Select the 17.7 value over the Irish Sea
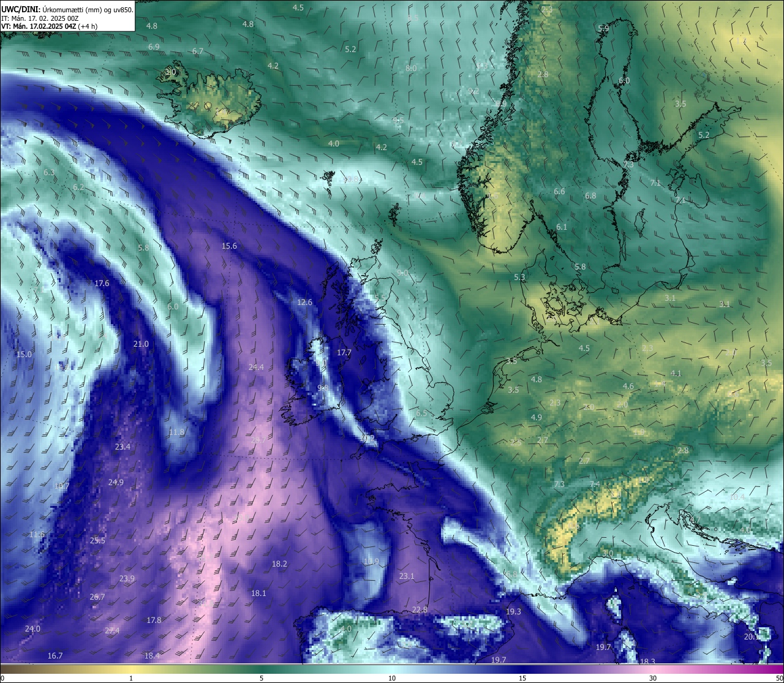This screenshot has width=784, height=683. [x=344, y=353]
